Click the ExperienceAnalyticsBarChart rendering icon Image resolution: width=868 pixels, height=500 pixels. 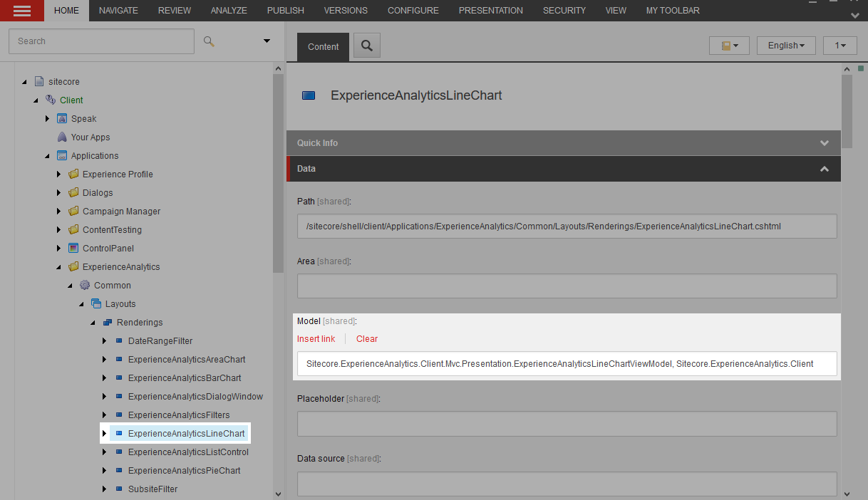coord(119,377)
